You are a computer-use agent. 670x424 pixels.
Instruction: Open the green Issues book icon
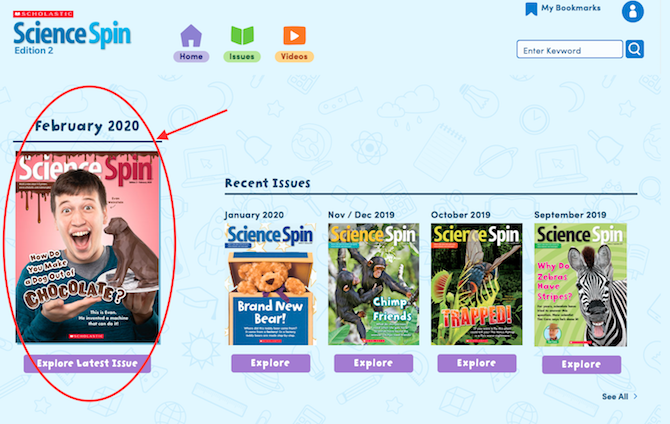click(242, 35)
